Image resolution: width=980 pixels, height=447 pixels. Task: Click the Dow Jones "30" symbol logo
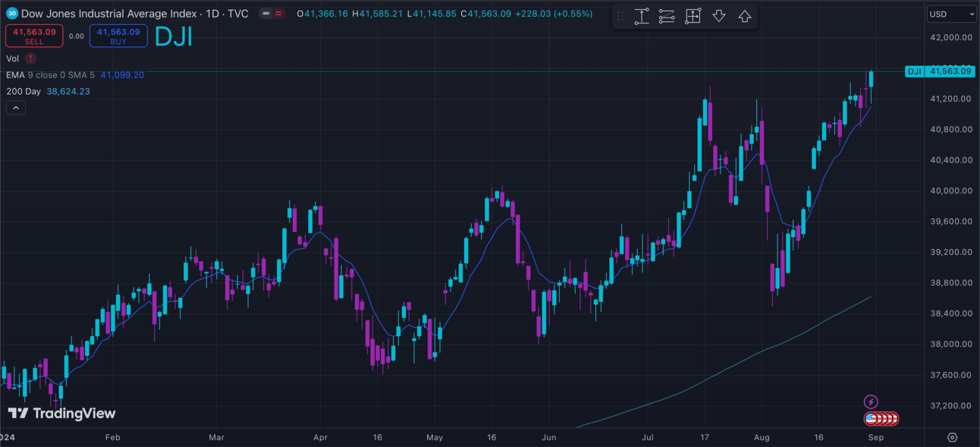(11, 14)
